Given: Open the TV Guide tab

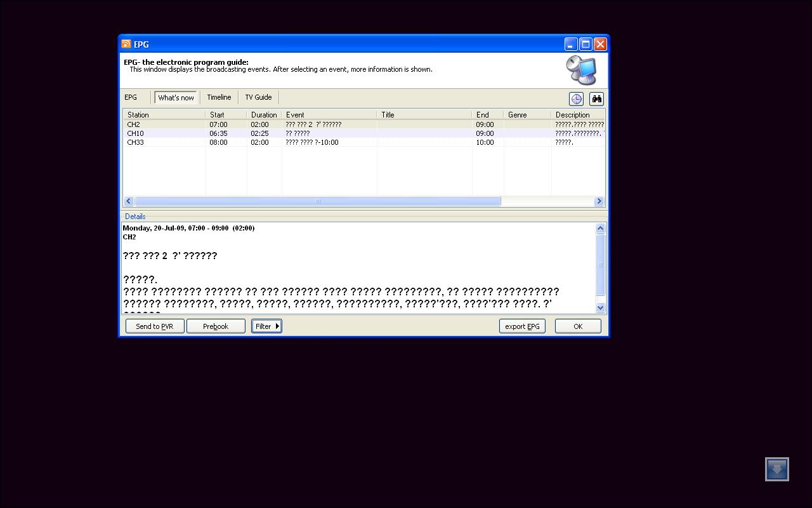Looking at the screenshot, I should (258, 97).
